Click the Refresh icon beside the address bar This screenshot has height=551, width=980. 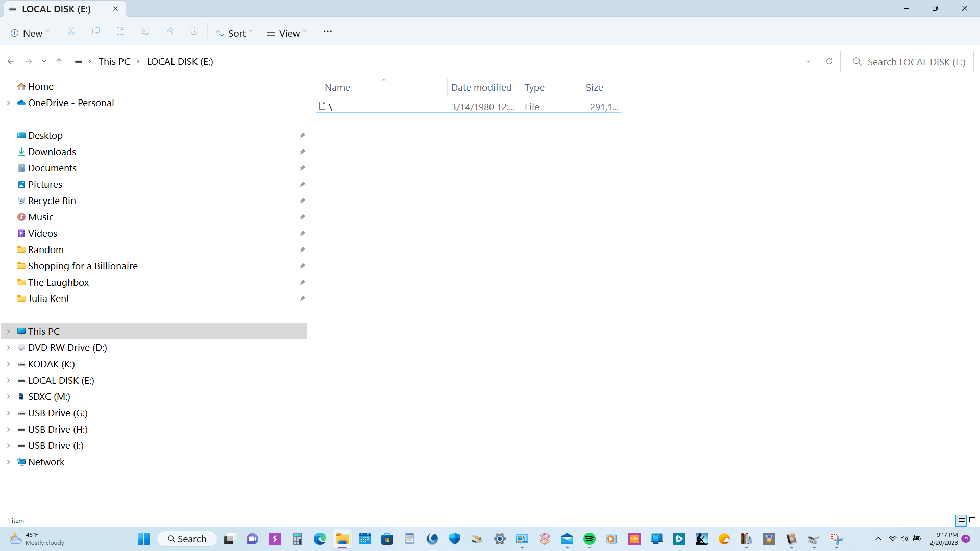829,61
